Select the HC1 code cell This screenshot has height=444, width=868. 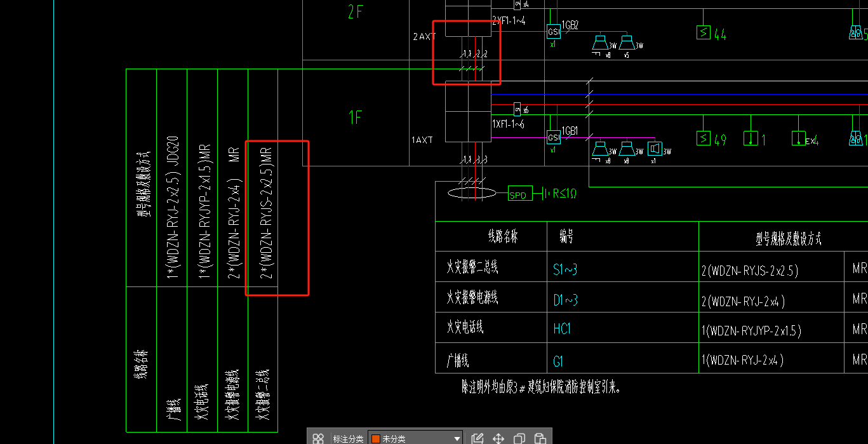563,329
